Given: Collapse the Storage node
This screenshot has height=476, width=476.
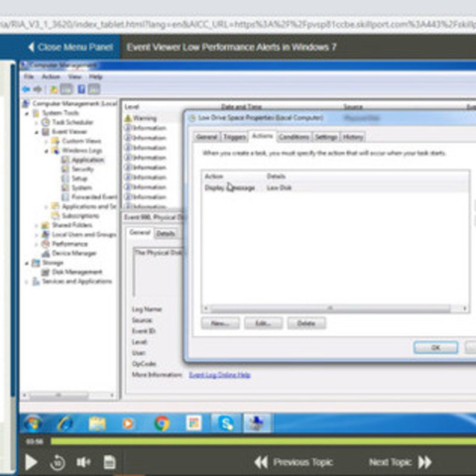Looking at the screenshot, I should (27, 263).
